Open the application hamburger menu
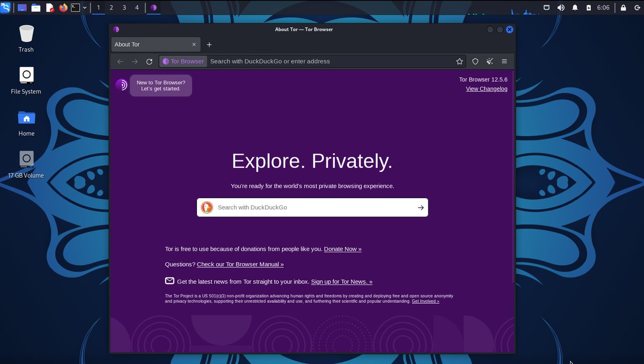 click(x=504, y=61)
